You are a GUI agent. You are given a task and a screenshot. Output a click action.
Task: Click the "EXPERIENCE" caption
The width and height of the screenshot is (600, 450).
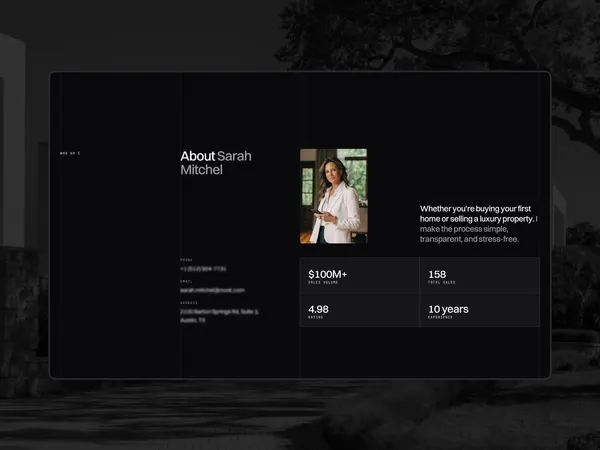(x=440, y=318)
